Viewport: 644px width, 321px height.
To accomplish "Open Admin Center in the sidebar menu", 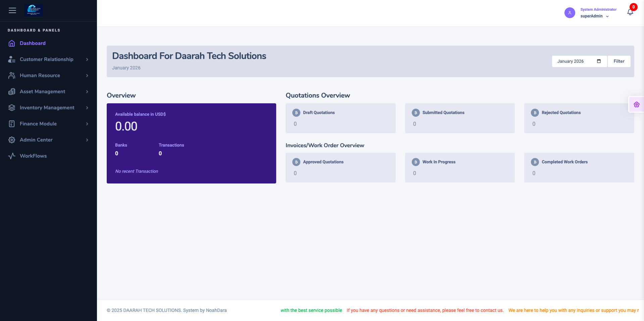I will coord(36,140).
